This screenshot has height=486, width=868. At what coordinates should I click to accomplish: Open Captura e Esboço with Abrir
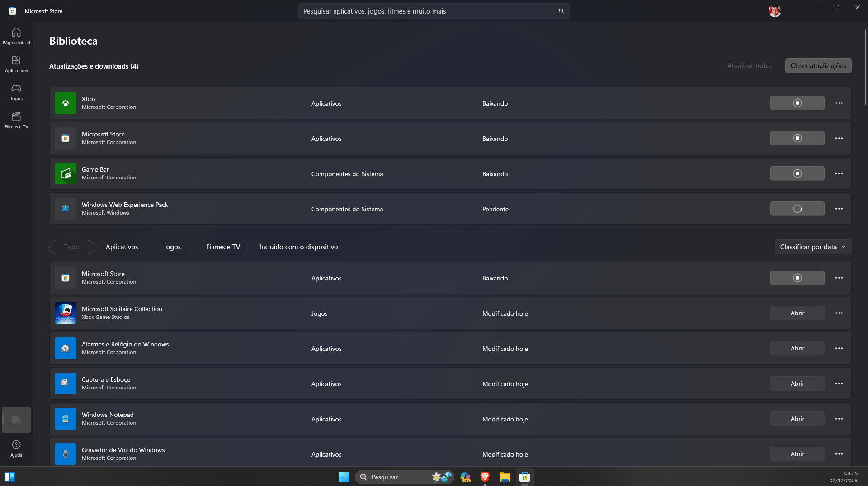click(x=797, y=383)
